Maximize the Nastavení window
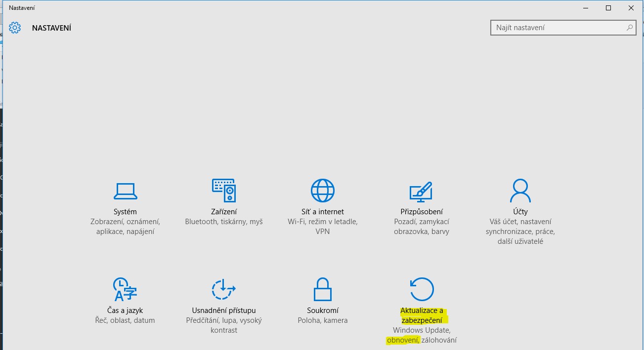The height and width of the screenshot is (350, 644). (608, 8)
